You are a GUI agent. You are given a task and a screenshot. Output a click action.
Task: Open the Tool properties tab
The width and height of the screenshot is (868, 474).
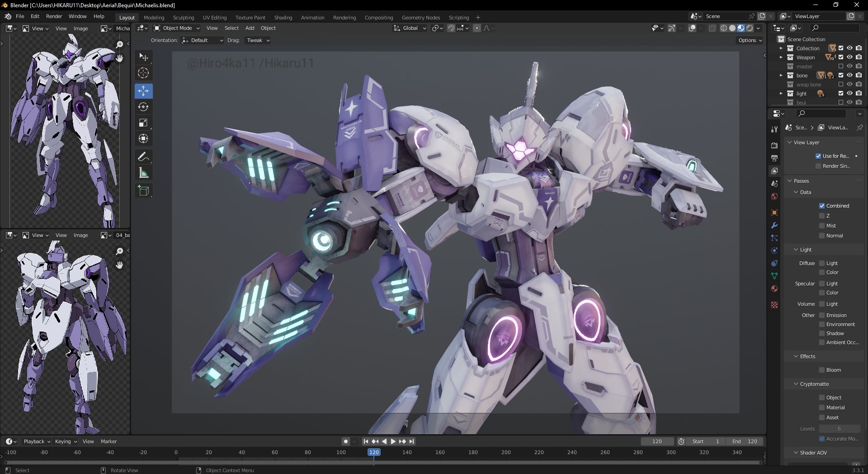pos(774,129)
